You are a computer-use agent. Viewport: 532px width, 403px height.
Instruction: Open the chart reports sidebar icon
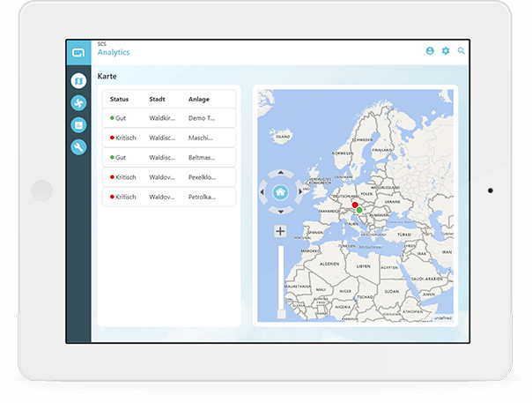click(78, 125)
